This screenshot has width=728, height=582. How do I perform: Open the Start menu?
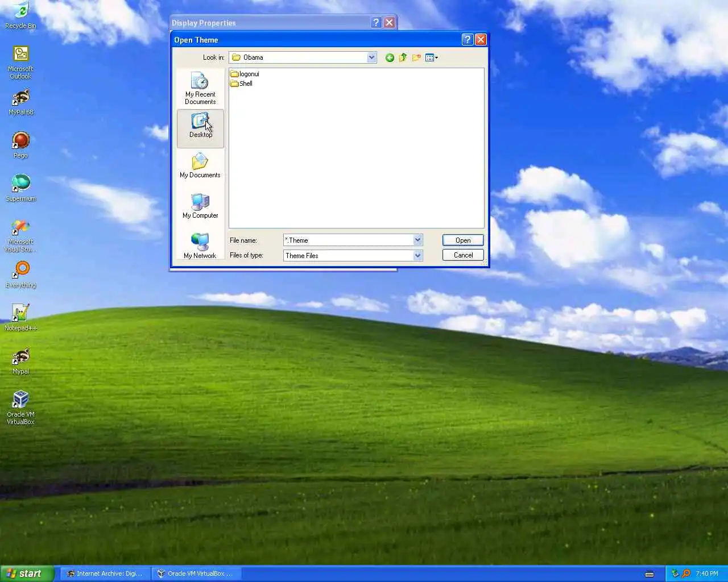[27, 573]
